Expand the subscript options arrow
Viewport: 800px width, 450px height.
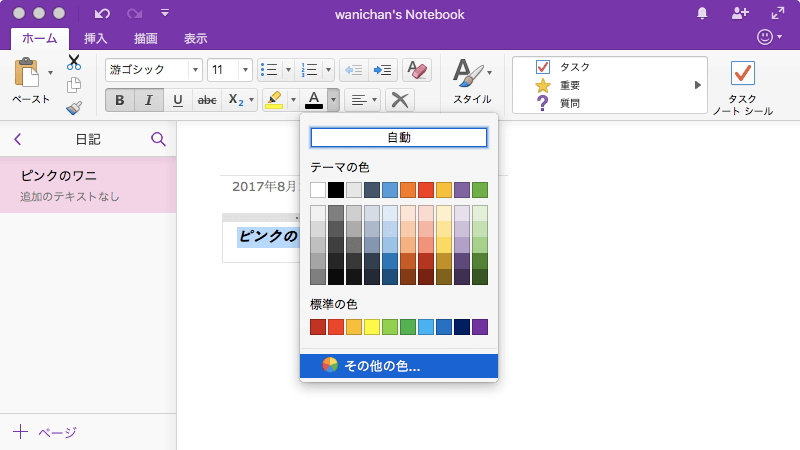(x=251, y=100)
